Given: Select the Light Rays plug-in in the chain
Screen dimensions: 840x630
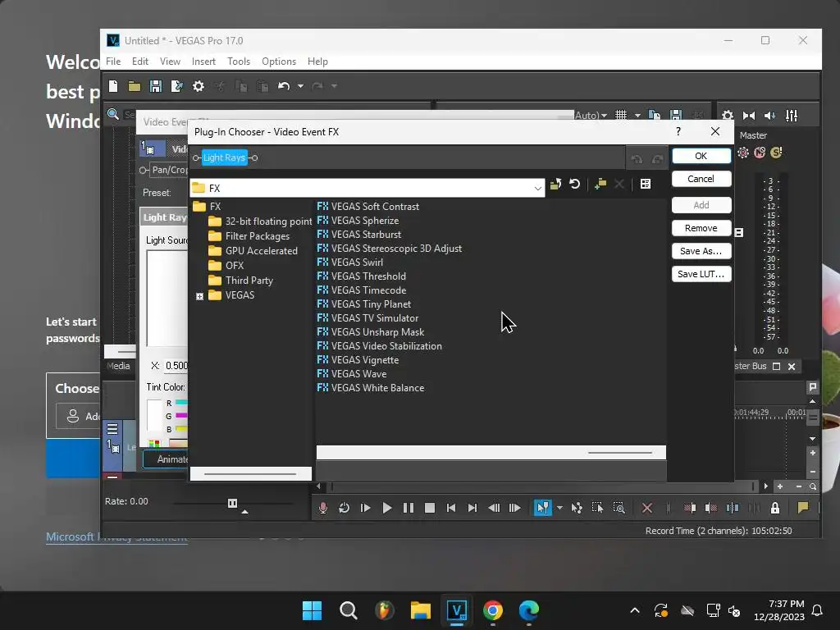Looking at the screenshot, I should pyautogui.click(x=225, y=157).
